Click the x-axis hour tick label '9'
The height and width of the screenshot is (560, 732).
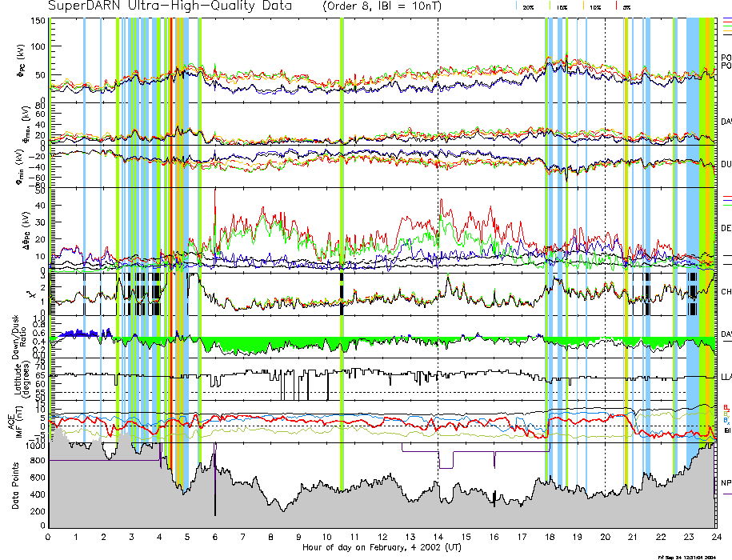(x=298, y=537)
